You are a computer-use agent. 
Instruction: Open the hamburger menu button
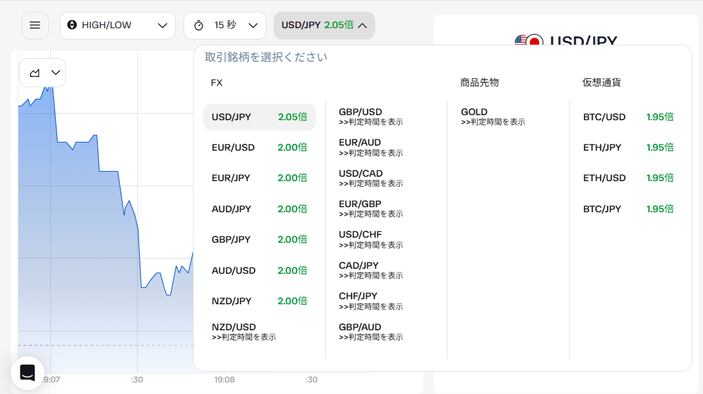point(35,26)
